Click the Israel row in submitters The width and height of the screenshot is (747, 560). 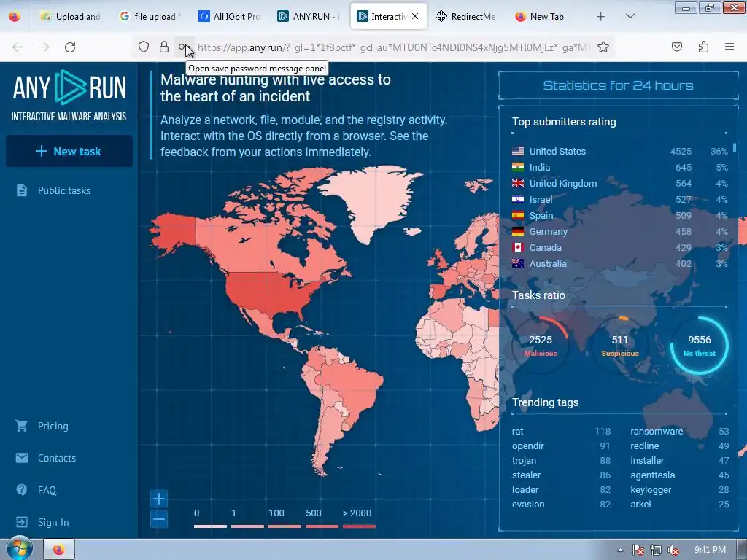click(x=619, y=200)
